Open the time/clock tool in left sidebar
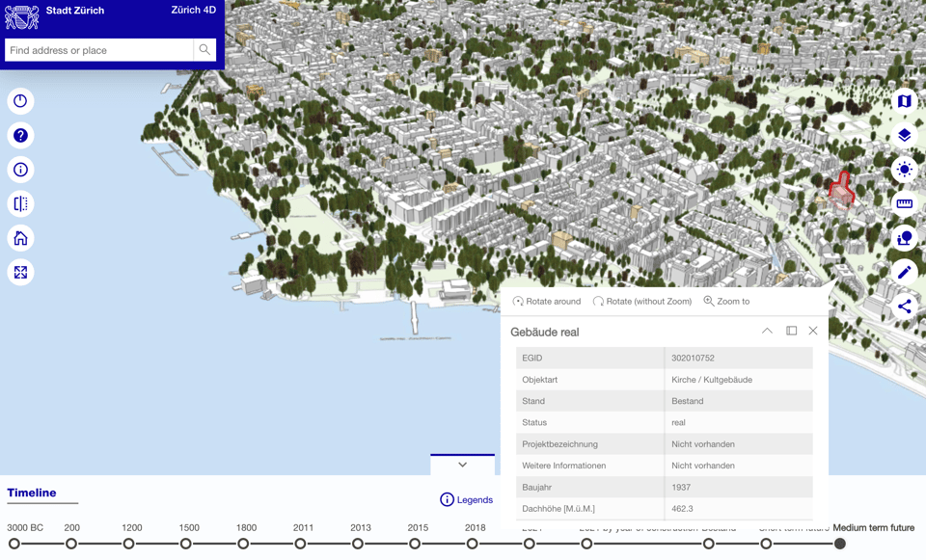 click(20, 100)
